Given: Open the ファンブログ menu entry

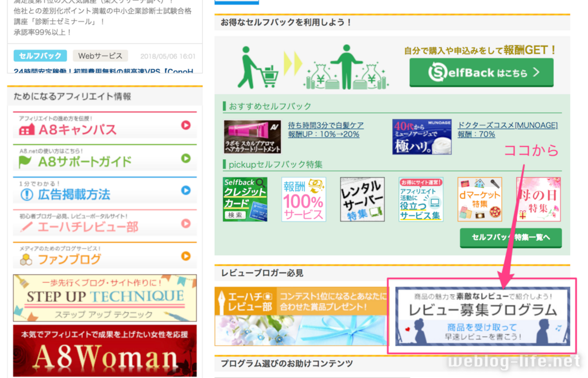Looking at the screenshot, I should coord(105,256).
